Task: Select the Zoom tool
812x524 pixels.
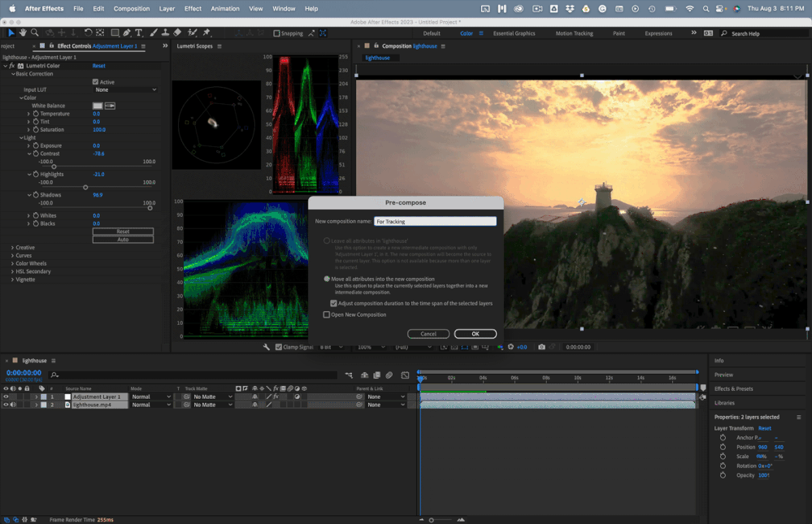Action: click(x=33, y=33)
